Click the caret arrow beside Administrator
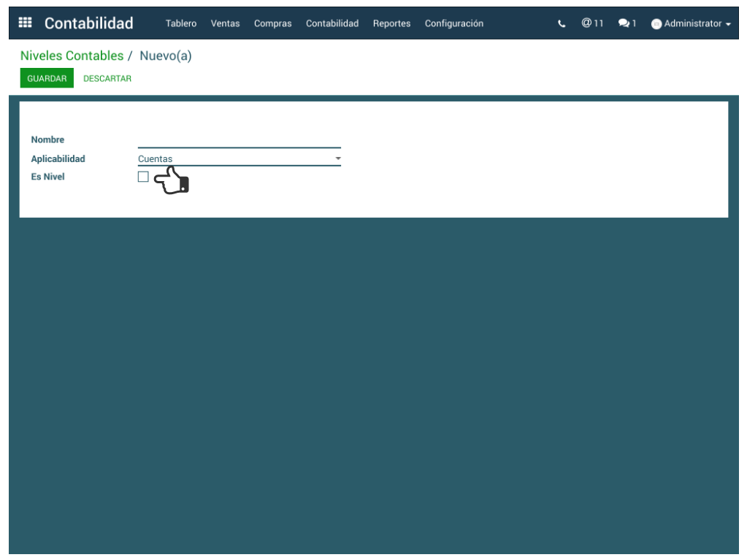 click(x=728, y=24)
